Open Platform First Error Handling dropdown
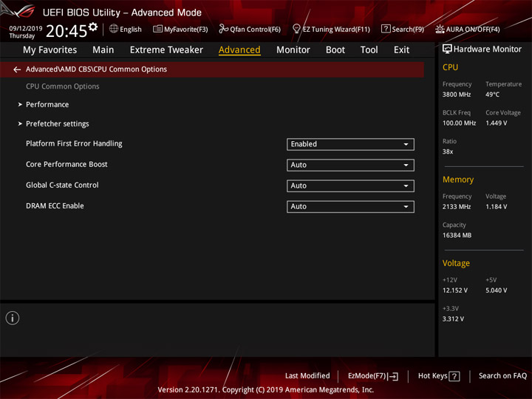532x399 pixels. click(350, 144)
